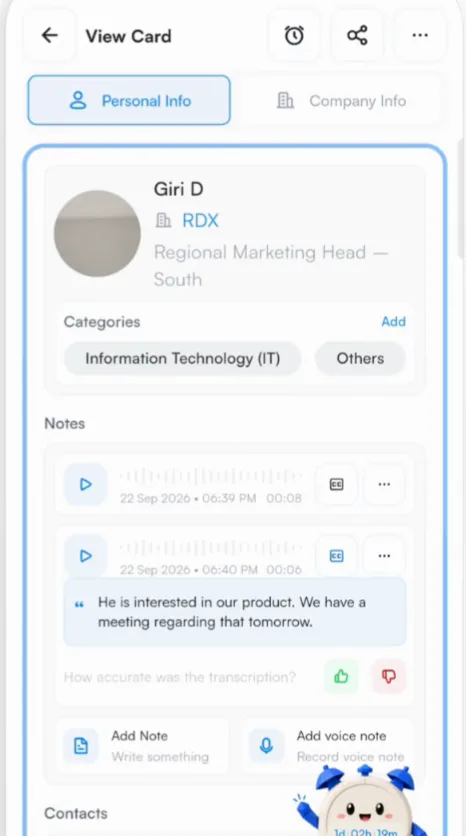The height and width of the screenshot is (836, 466).
Task: Tap the share icon in header
Action: point(357,36)
